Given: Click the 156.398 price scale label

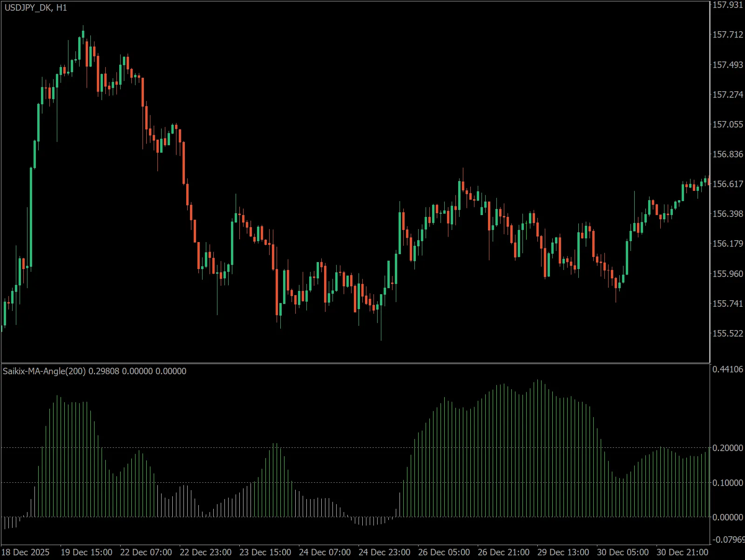Looking at the screenshot, I should point(728,214).
